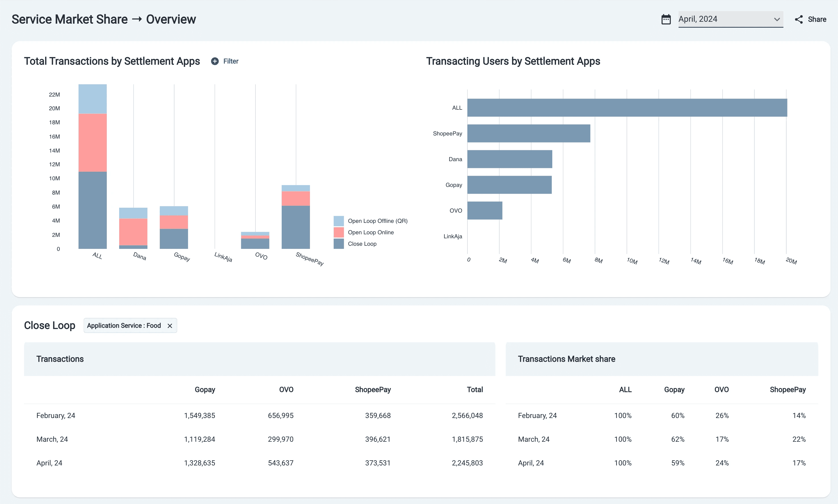
Task: Click the Open Loop Offline (QR) legend swatch
Action: [x=339, y=221]
